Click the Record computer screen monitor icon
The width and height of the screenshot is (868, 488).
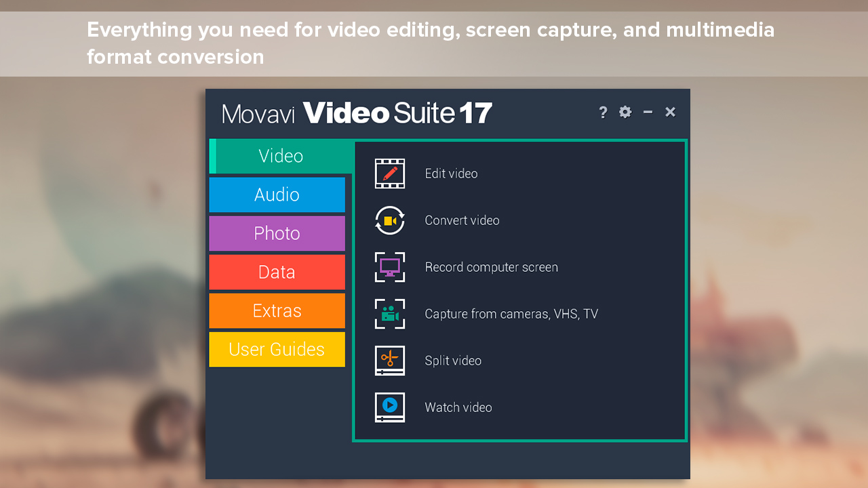coord(390,267)
